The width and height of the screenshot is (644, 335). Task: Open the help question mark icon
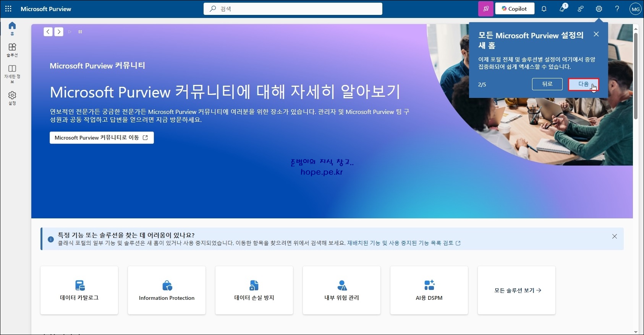click(617, 9)
